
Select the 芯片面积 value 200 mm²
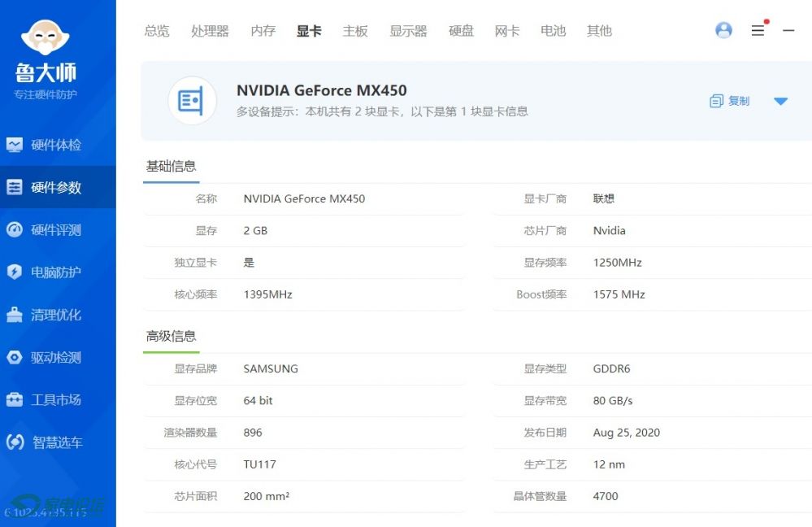266,496
